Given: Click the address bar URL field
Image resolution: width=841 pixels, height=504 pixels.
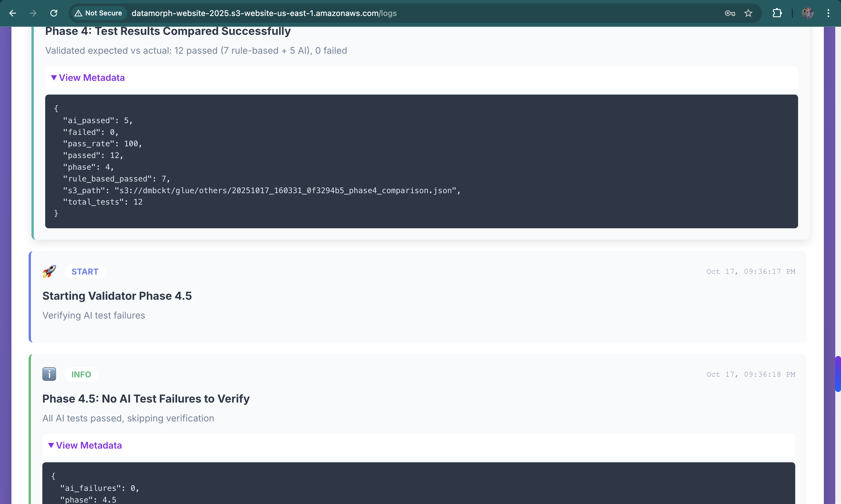Looking at the screenshot, I should [264, 13].
